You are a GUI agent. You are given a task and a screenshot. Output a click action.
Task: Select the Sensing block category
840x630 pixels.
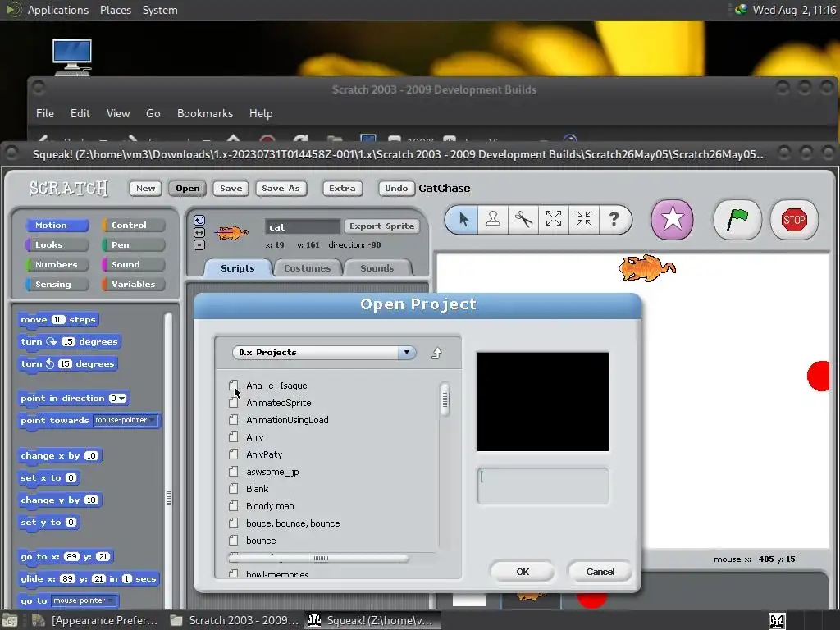click(x=57, y=285)
